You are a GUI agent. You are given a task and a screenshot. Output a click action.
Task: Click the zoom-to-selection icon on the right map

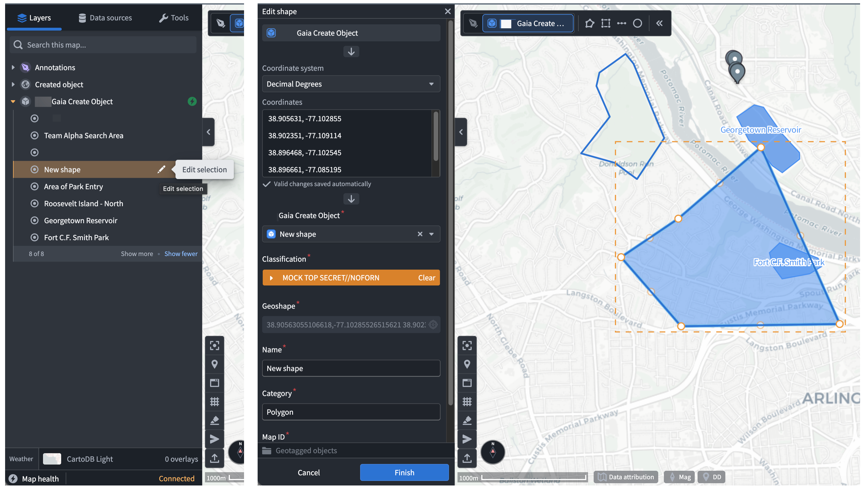pos(467,345)
